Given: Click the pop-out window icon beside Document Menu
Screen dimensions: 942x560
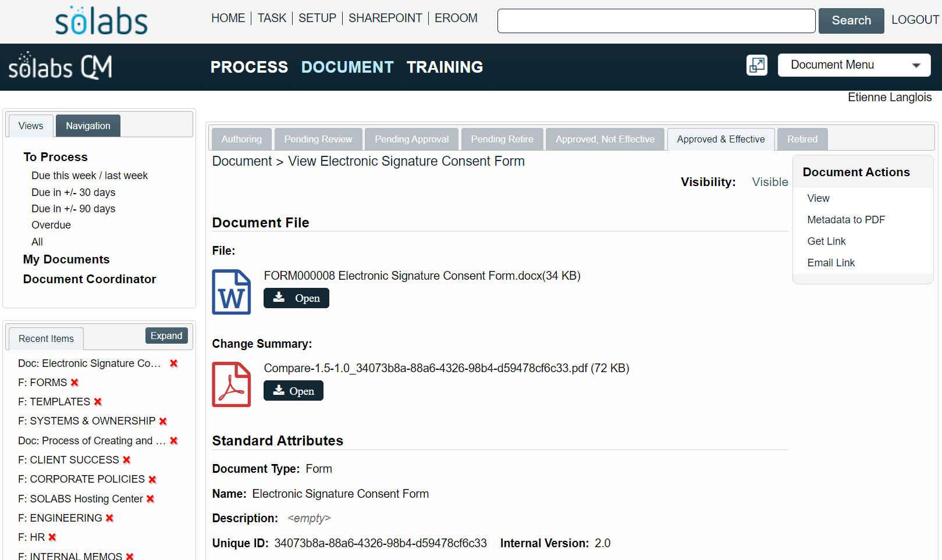Looking at the screenshot, I should coord(757,65).
